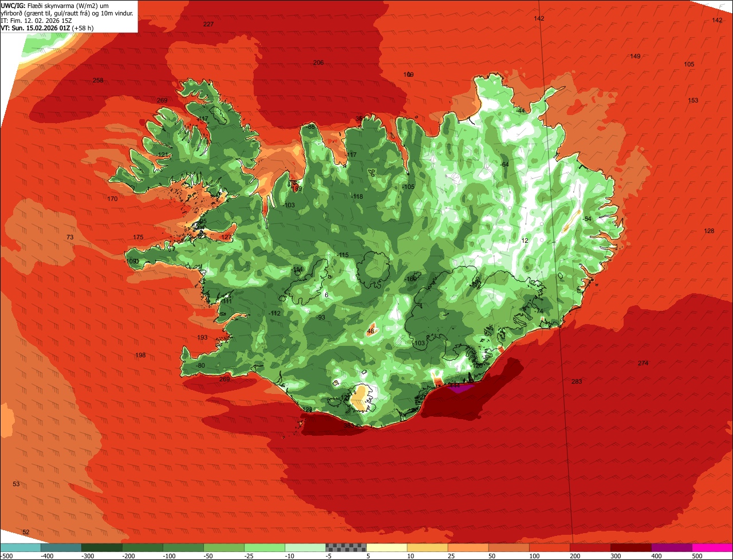Click the header line 'Flæði skynvarma (W/m2) um'

pyautogui.click(x=68, y=5)
